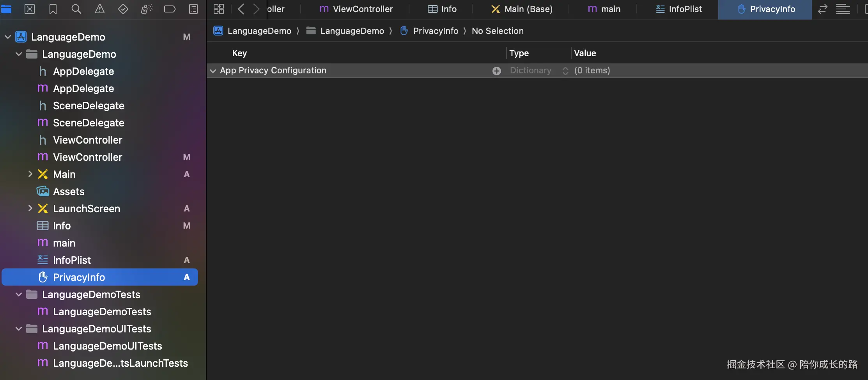
Task: Click PrivacyInfo in the breadcrumb
Action: pos(436,31)
